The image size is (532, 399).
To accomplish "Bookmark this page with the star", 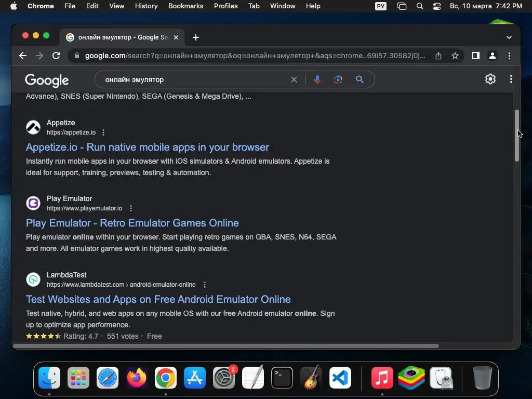I will point(455,56).
